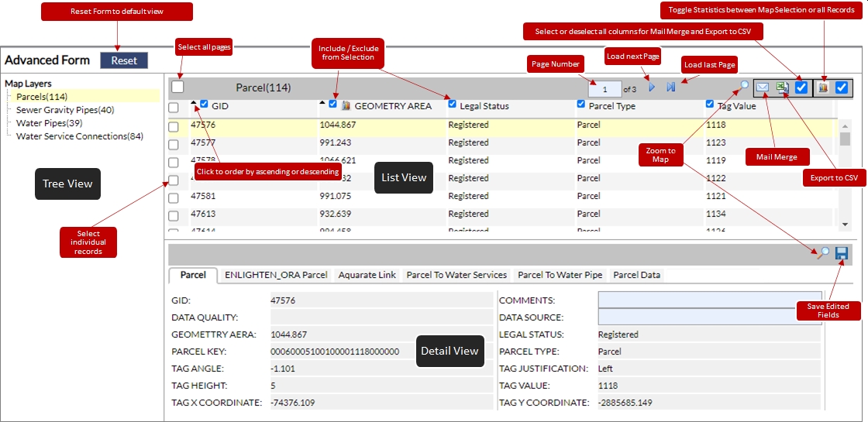This screenshot has width=868, height=422.
Task: Select Sewer Gravity Pipes(40) layer in tree
Action: [x=65, y=110]
